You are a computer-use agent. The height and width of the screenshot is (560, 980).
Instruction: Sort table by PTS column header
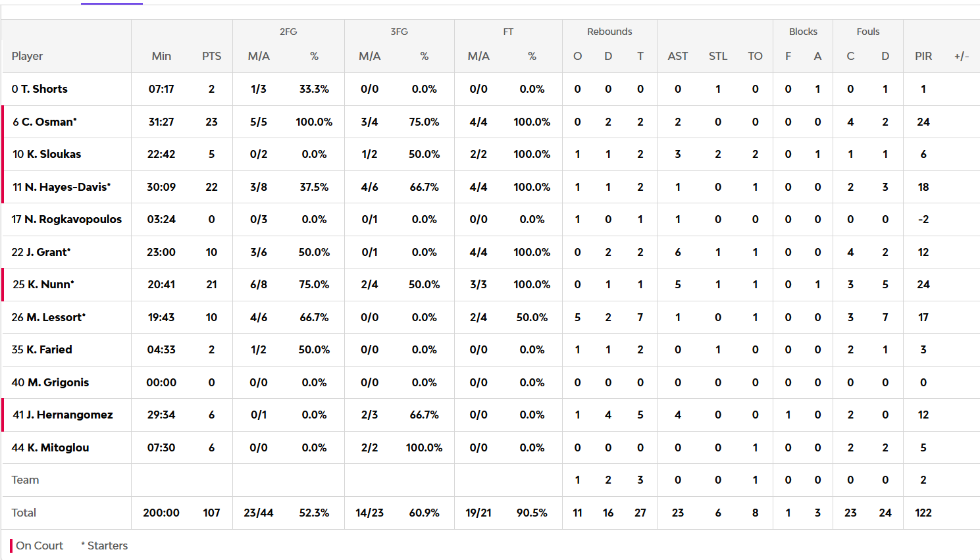(x=211, y=56)
